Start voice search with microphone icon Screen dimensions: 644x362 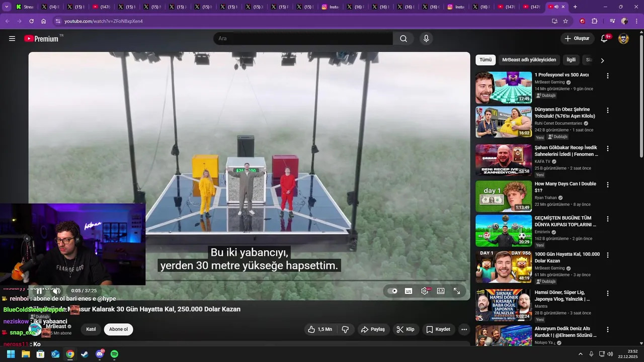(427, 39)
